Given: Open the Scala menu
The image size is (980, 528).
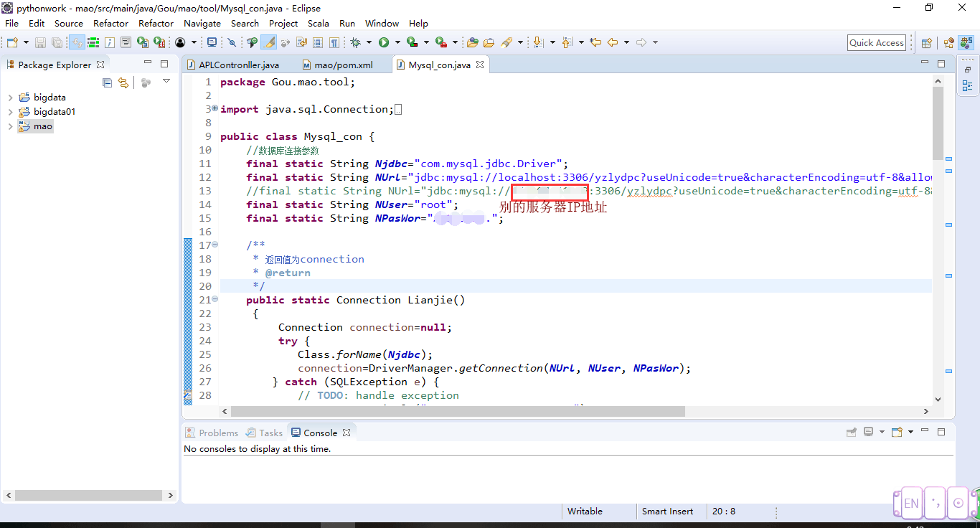Looking at the screenshot, I should point(318,23).
